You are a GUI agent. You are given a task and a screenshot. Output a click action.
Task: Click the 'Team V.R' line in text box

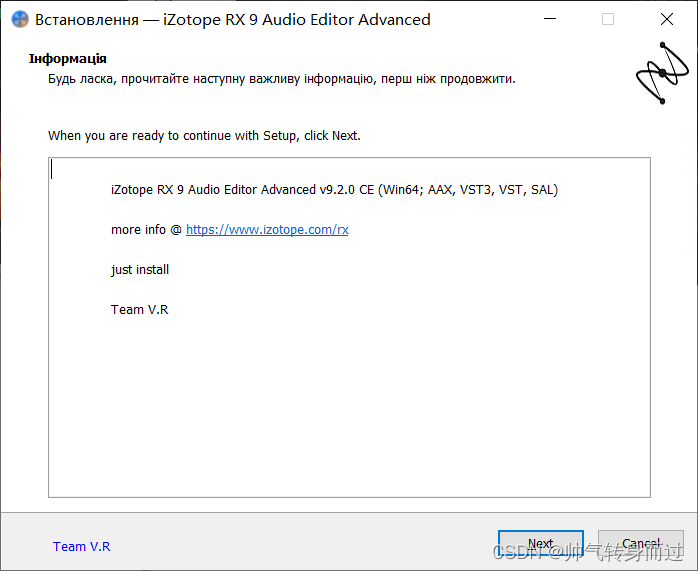140,310
